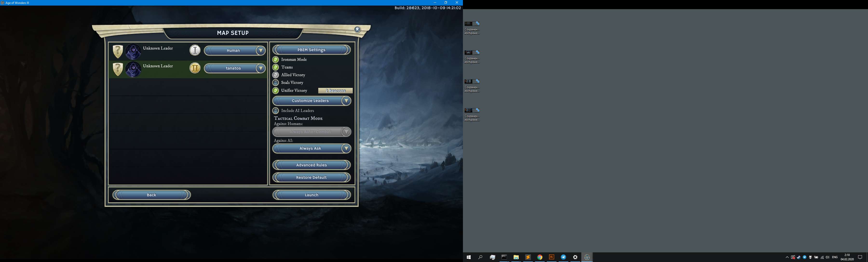Image resolution: width=868 pixels, height=262 pixels.
Task: Open Adobe Illustrator from taskbar
Action: [552, 257]
